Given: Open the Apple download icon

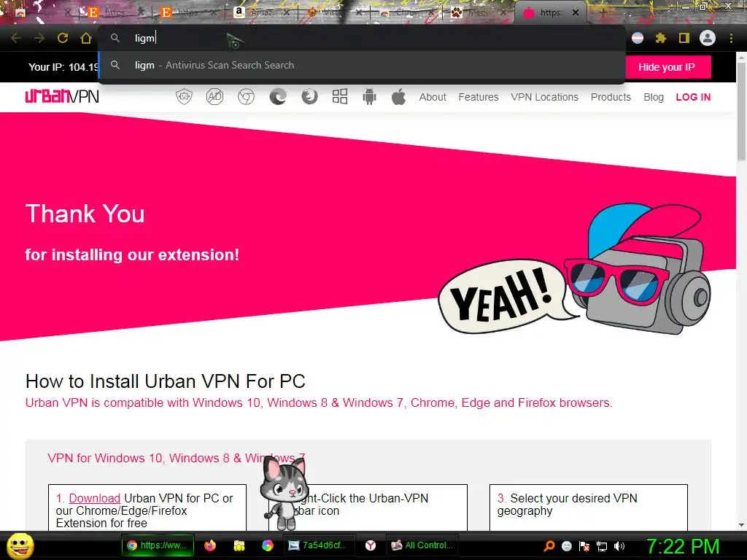Looking at the screenshot, I should coord(398,97).
